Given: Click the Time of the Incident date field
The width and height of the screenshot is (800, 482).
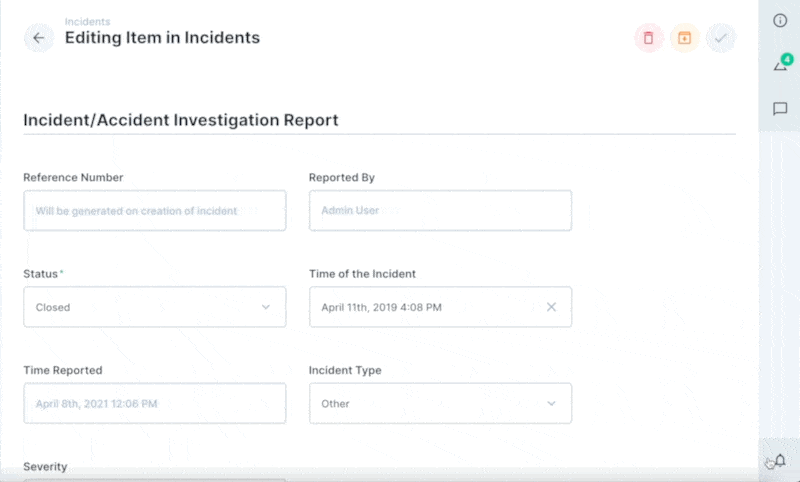Looking at the screenshot, I should point(440,307).
